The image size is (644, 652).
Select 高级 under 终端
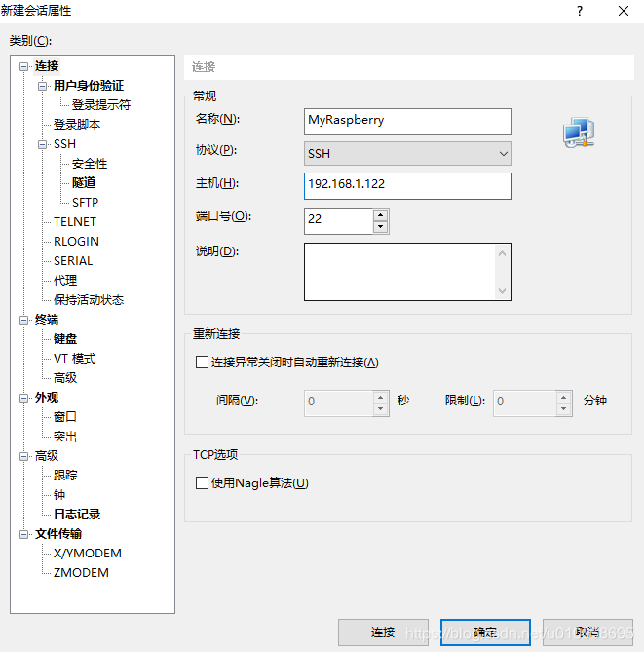tap(65, 378)
